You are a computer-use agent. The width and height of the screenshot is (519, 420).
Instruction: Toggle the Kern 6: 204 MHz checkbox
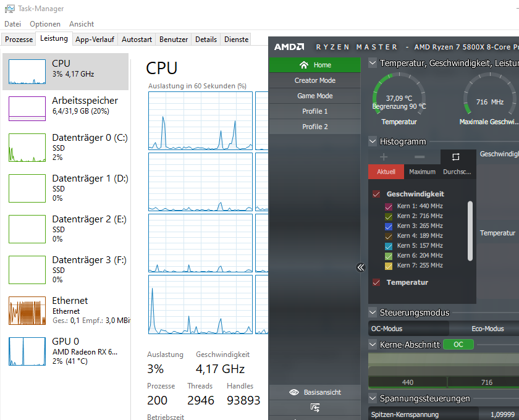tap(389, 256)
